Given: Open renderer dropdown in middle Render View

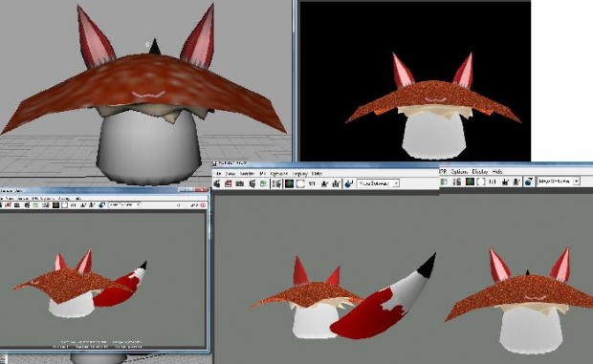Looking at the screenshot, I should click(378, 183).
